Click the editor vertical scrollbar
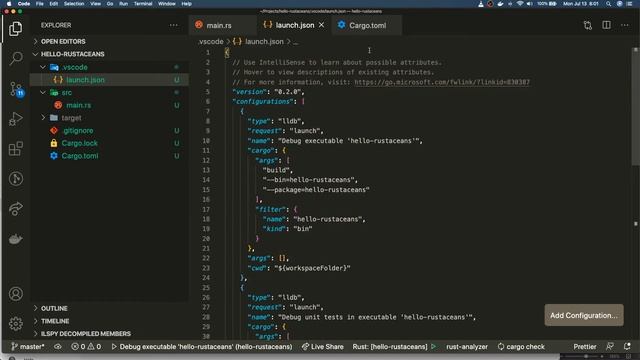The height and width of the screenshot is (360, 640). (x=636, y=106)
